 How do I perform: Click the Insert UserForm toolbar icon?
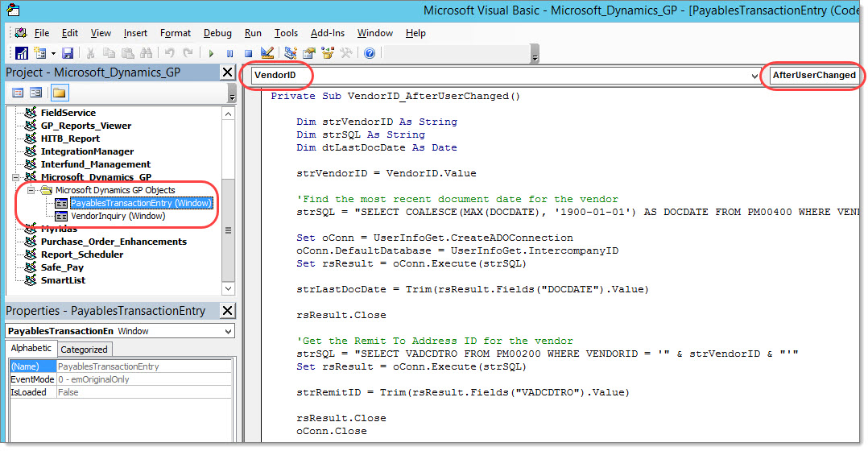pos(40,53)
